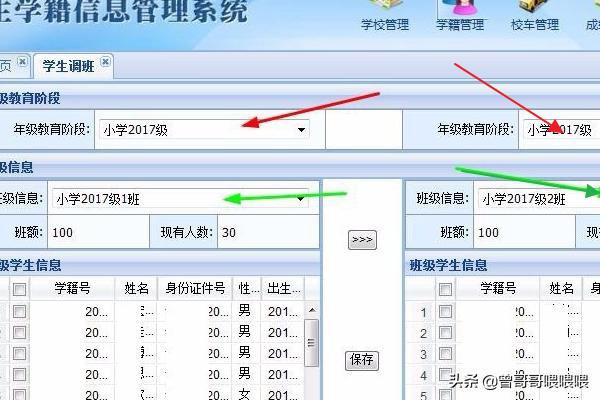
Task: Toggle select-all checkbox in left student table
Action: [x=19, y=289]
